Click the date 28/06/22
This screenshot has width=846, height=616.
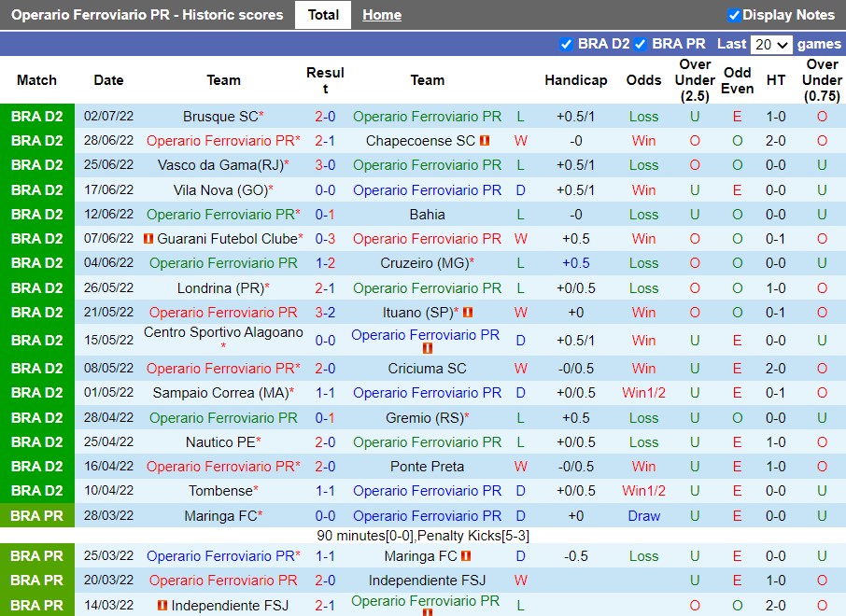point(108,140)
